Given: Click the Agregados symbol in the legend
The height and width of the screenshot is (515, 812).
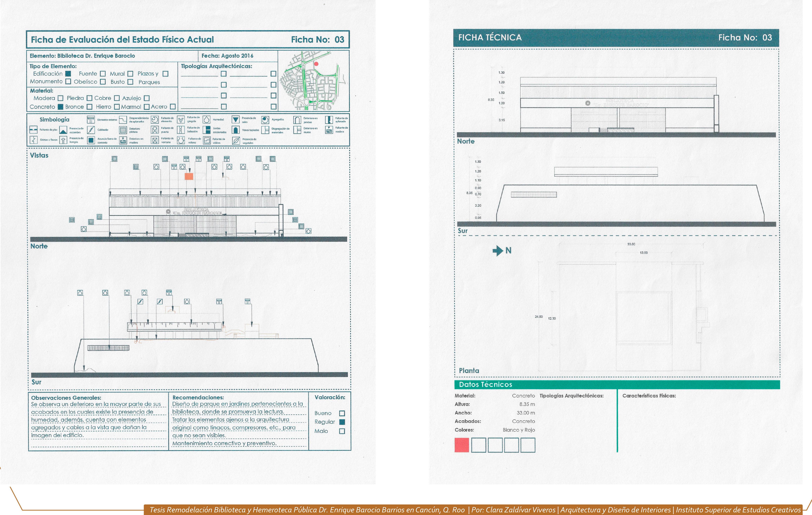Looking at the screenshot, I should click(x=265, y=120).
